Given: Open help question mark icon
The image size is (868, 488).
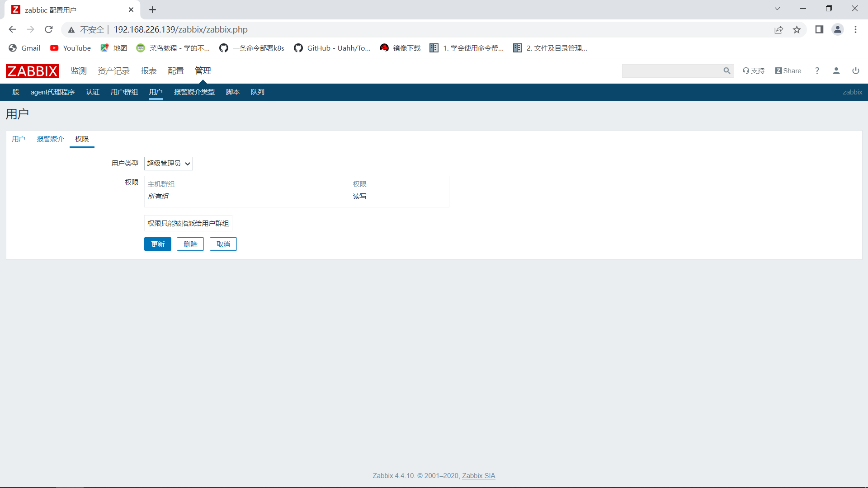Looking at the screenshot, I should 817,71.
